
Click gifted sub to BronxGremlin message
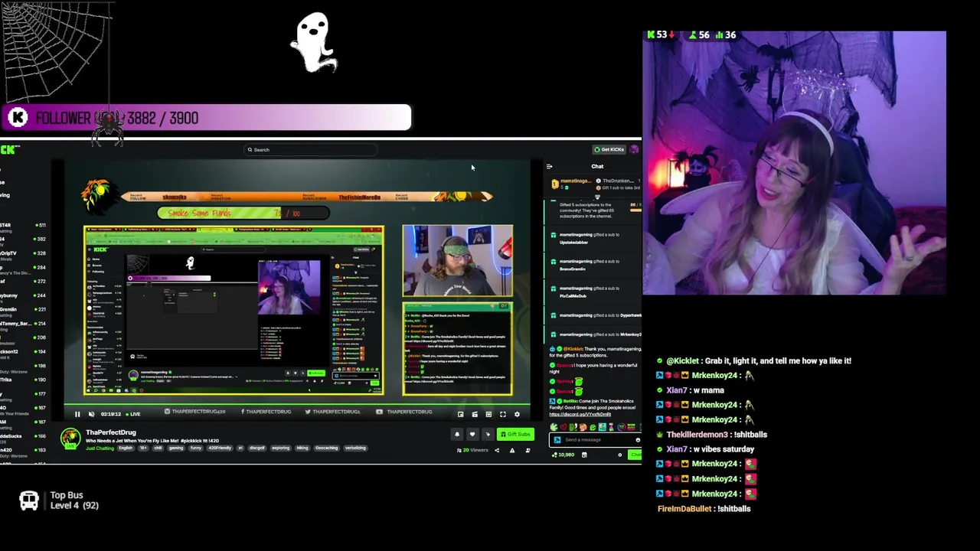click(593, 265)
